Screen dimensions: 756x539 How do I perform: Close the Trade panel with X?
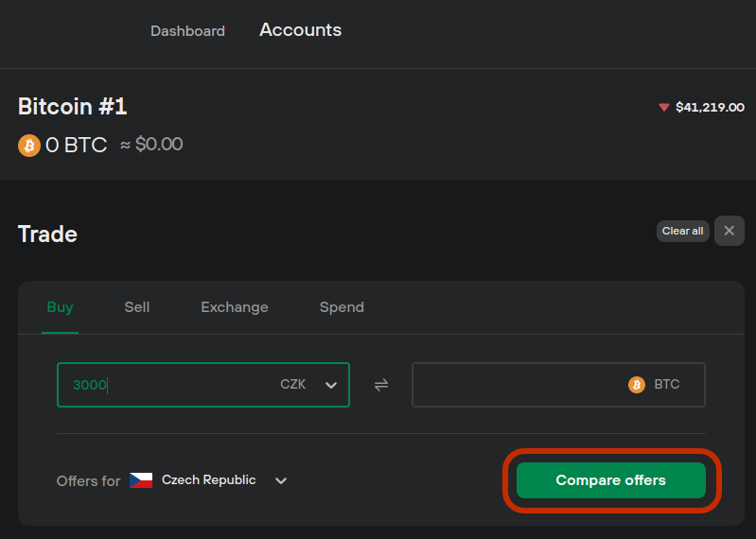729,231
